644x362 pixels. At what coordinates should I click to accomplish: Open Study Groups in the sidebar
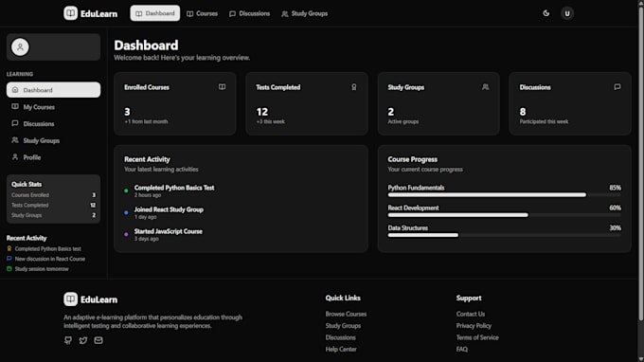(53, 140)
